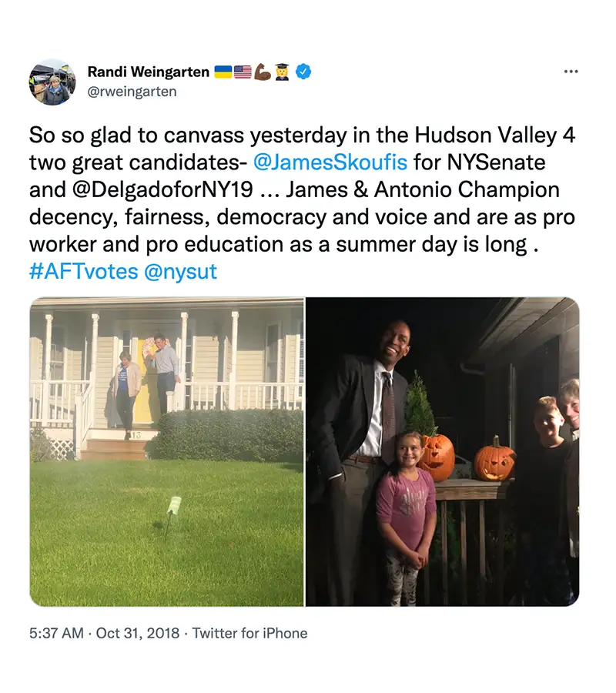
Task: Open the #AFTvotes hashtag
Action: tap(83, 271)
